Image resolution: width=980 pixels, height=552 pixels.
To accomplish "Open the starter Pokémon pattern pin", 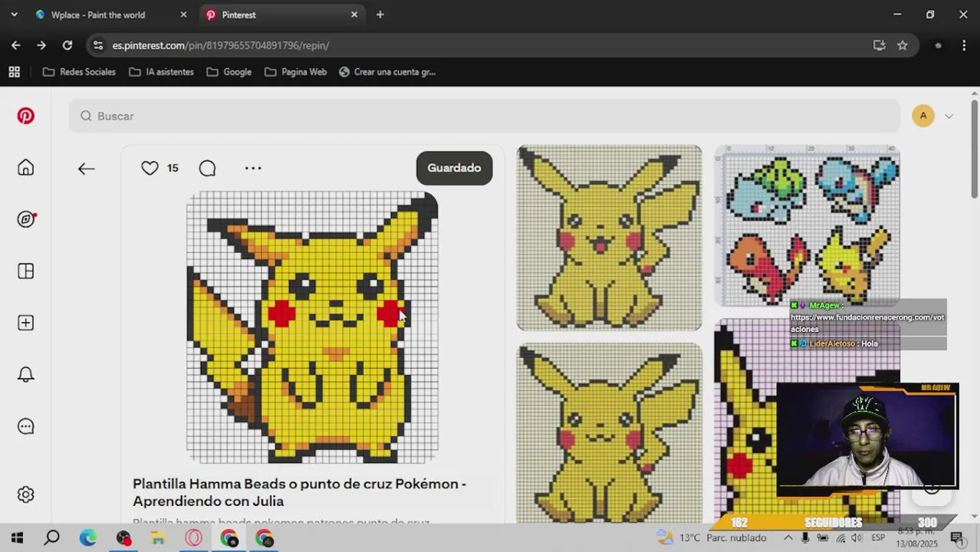I will (807, 225).
